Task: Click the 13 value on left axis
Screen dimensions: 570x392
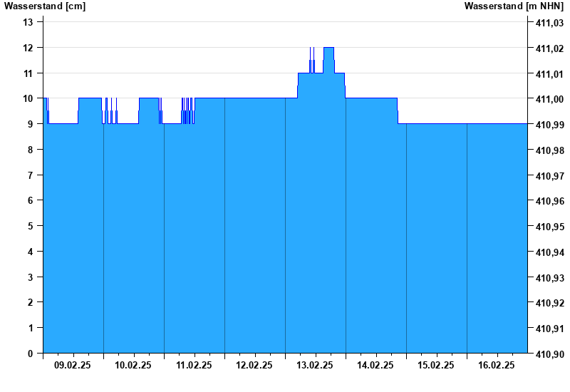Action: point(28,22)
